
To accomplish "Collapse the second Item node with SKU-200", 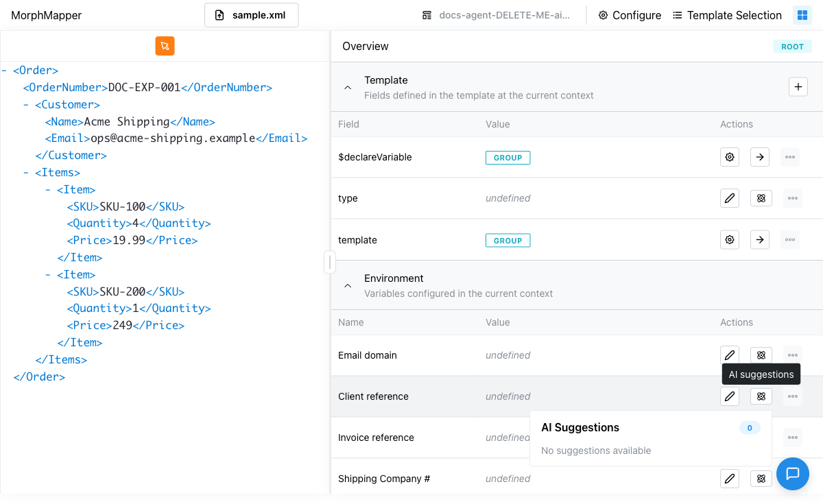I will pyautogui.click(x=49, y=275).
